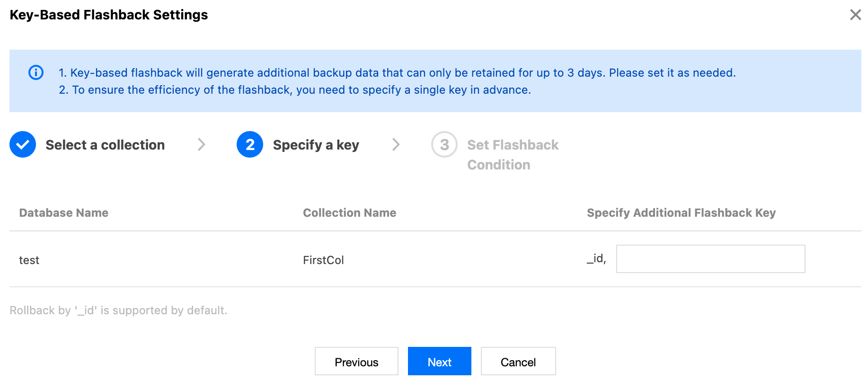Click the Collection Name column header
The image size is (868, 389).
point(349,213)
